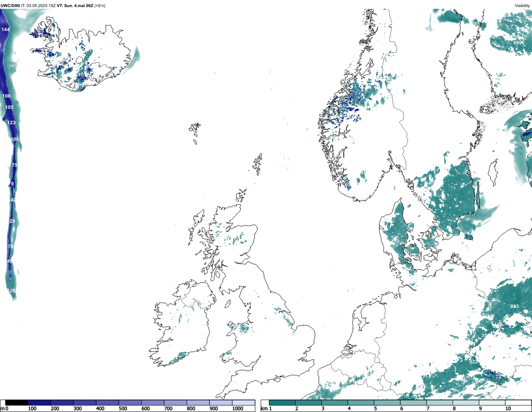Pick the 400–500 m legend swatch
The image size is (532, 412).
[x=108, y=403]
